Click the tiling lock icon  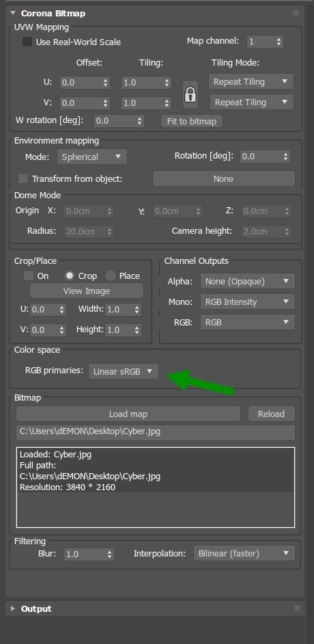click(x=190, y=94)
